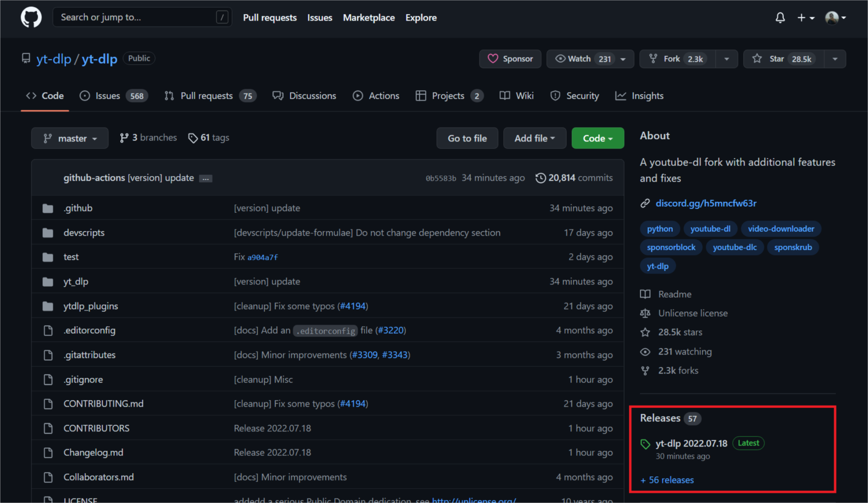Show the + 56 releases list

(667, 480)
